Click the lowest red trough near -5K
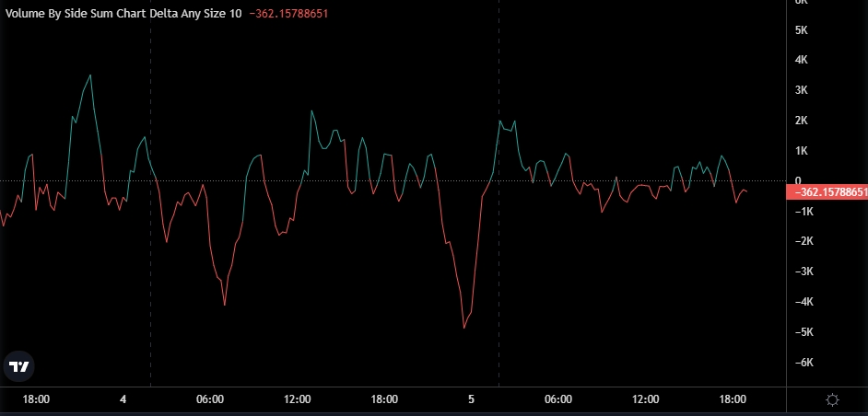Viewport: 868px width, 416px height. 464,327
